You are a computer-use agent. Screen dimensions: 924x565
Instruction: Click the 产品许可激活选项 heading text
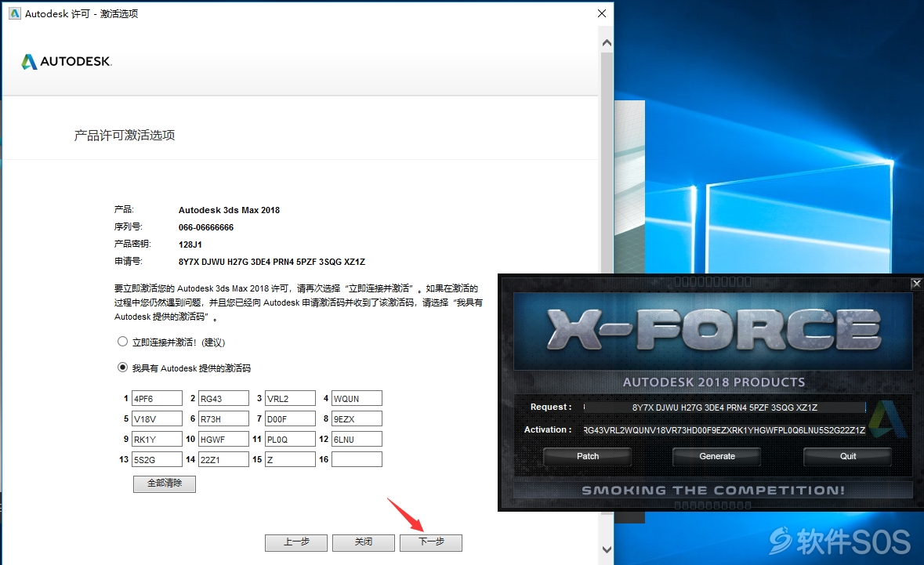pyautogui.click(x=125, y=136)
